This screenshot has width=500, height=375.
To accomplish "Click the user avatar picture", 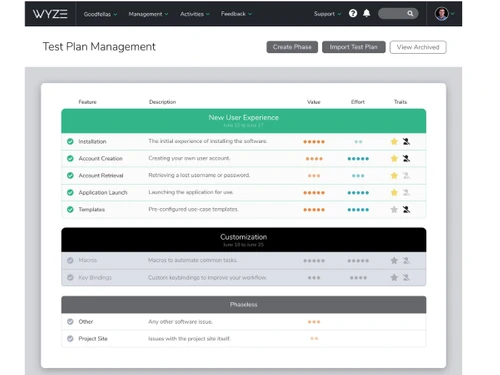I will (x=442, y=14).
